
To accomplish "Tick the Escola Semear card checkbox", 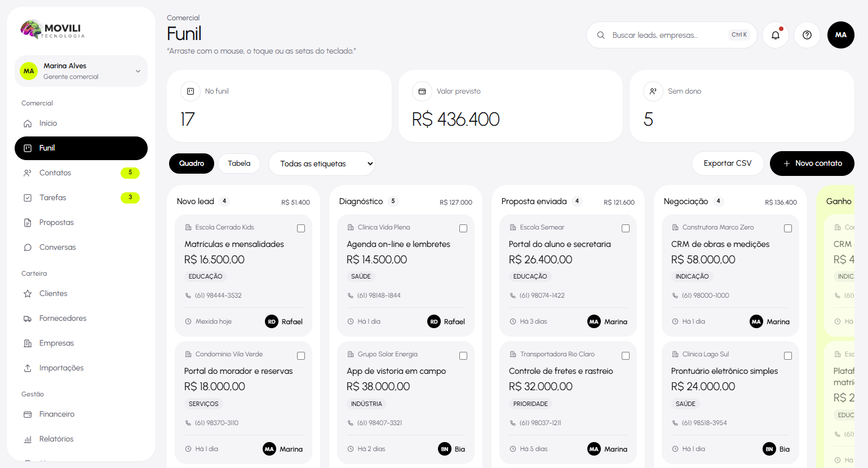I will (626, 228).
